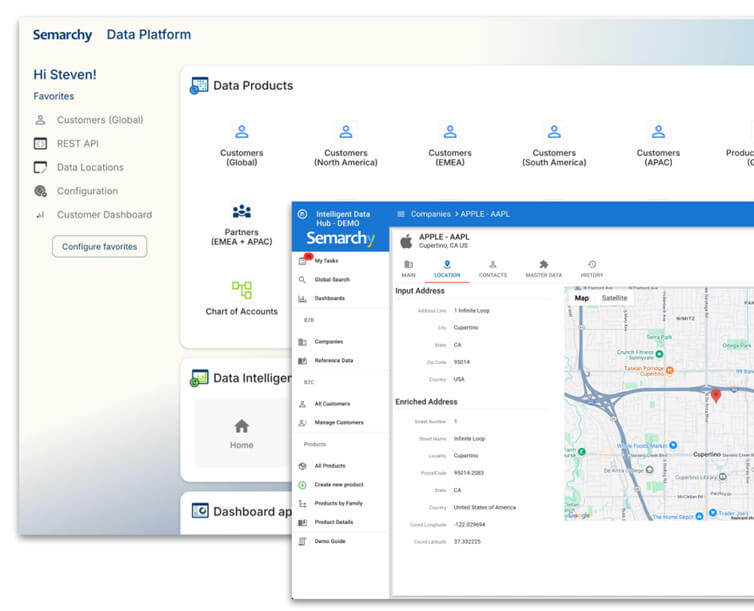Click the Configure favorites button

tap(100, 246)
